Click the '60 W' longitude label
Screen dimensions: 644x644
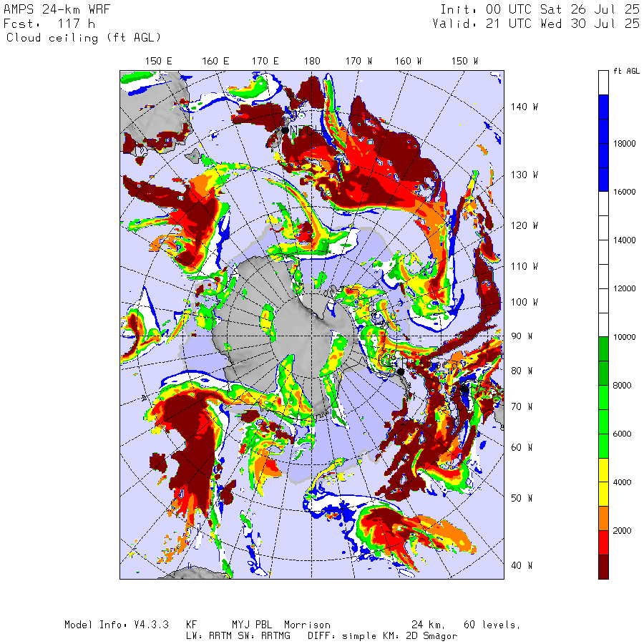[522, 447]
